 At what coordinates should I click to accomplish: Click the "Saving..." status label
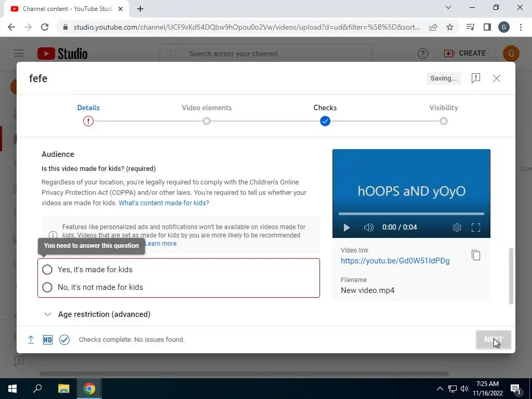click(x=444, y=78)
